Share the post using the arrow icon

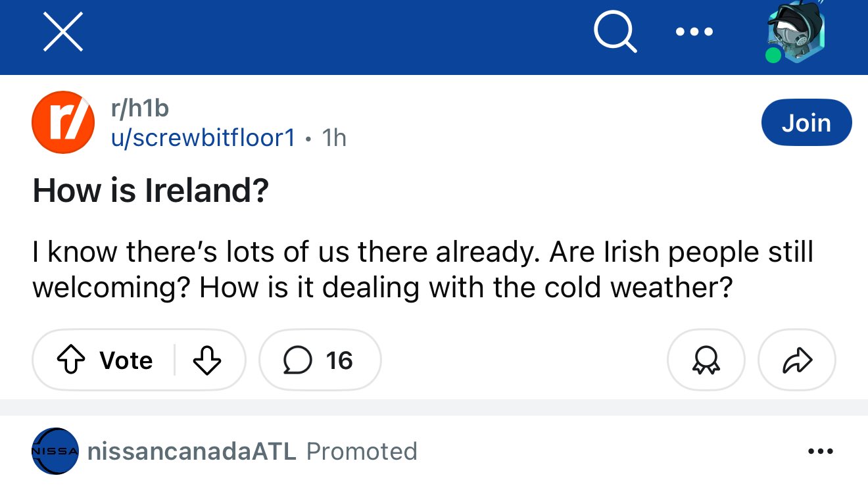pos(797,360)
